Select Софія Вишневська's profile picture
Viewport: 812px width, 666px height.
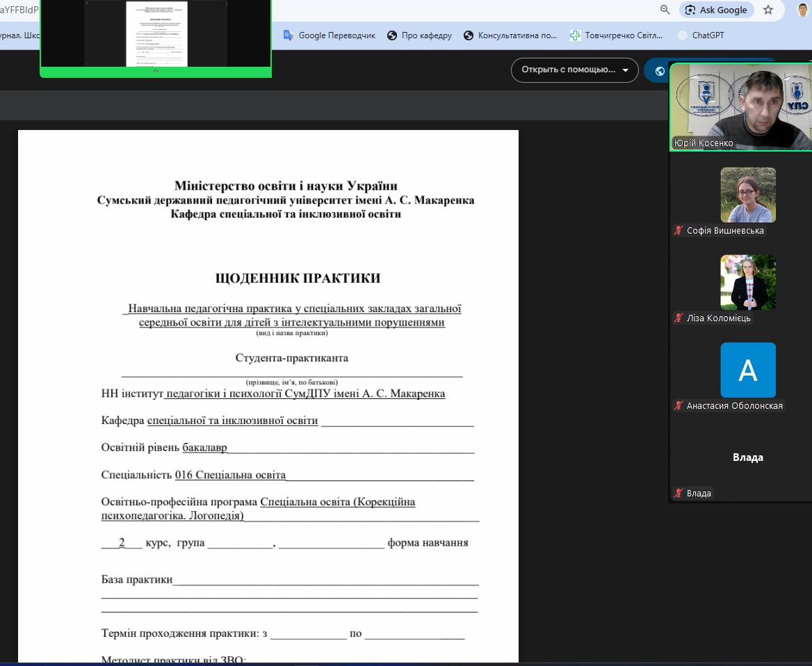coord(748,195)
